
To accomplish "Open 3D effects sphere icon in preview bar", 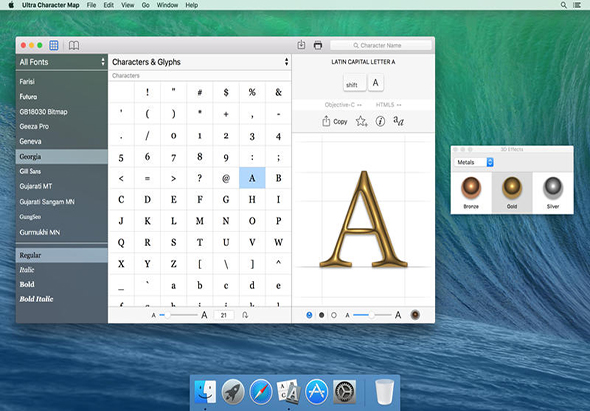I will click(x=415, y=315).
